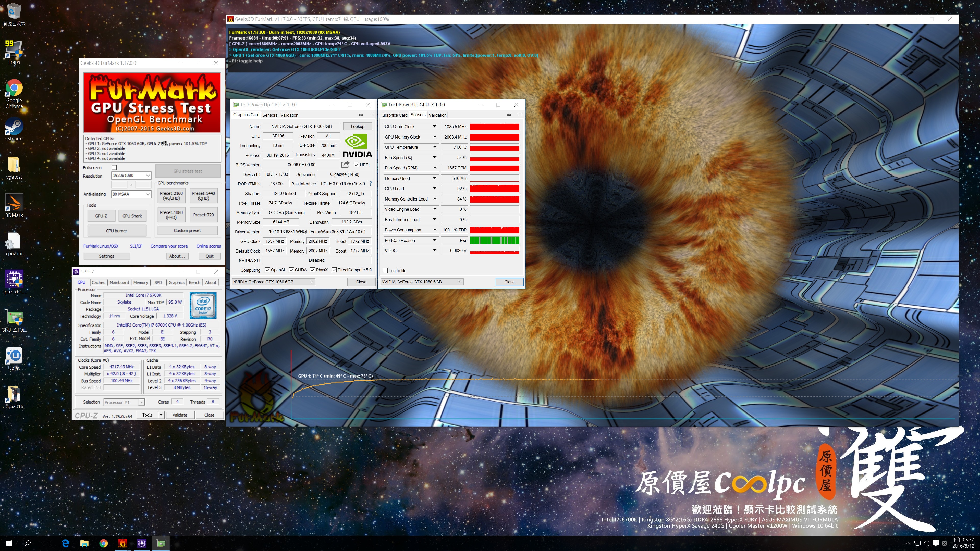Open the vga2016 desktop icon
Image resolution: width=980 pixels, height=551 pixels.
coord(14,397)
